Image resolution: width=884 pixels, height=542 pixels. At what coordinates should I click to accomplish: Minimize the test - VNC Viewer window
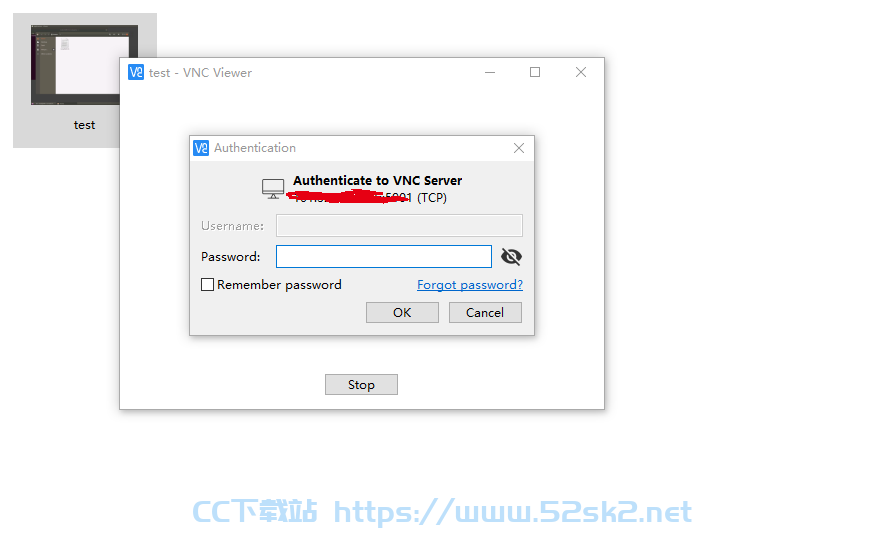click(490, 72)
